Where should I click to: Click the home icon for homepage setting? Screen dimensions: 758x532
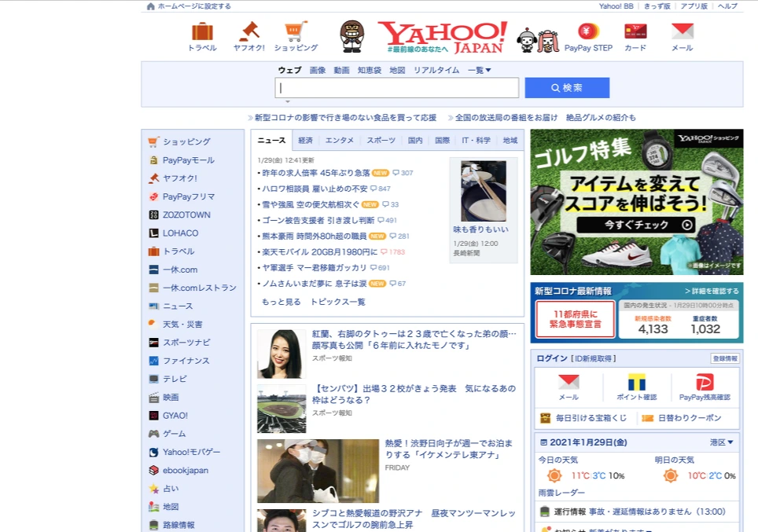pyautogui.click(x=150, y=6)
